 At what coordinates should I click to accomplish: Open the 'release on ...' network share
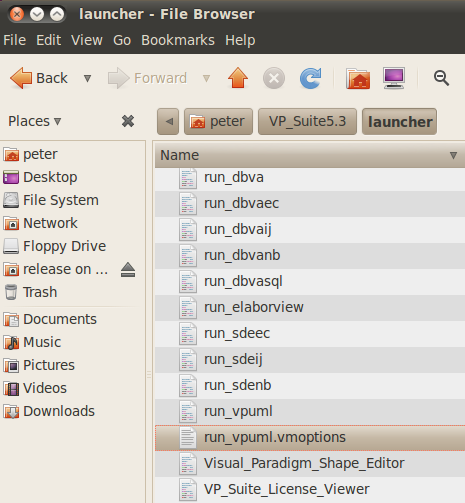(x=56, y=269)
